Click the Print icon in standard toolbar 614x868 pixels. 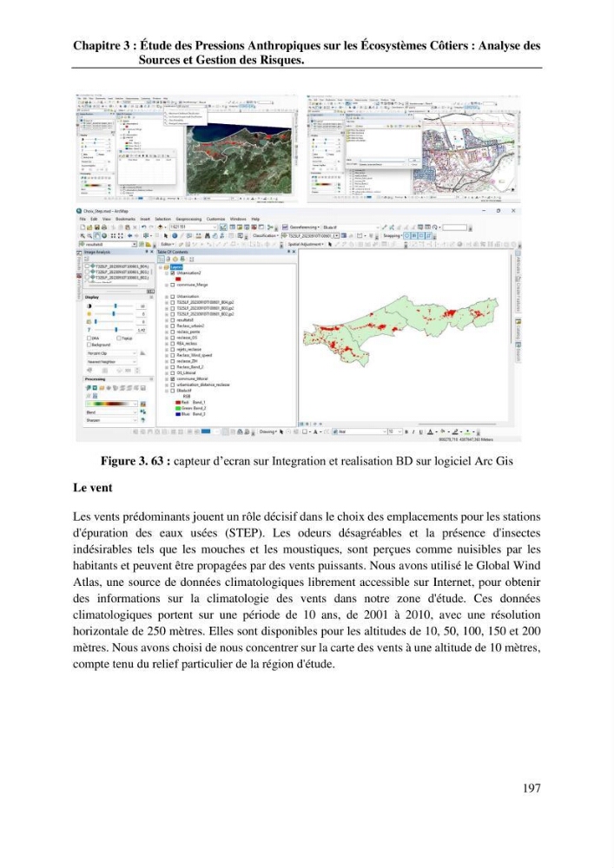(x=104, y=227)
